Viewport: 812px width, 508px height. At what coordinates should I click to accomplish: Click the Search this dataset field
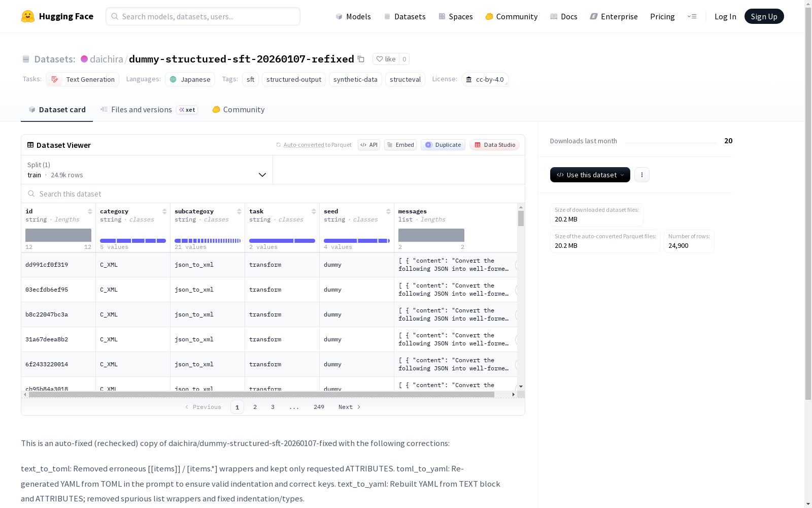(273, 194)
